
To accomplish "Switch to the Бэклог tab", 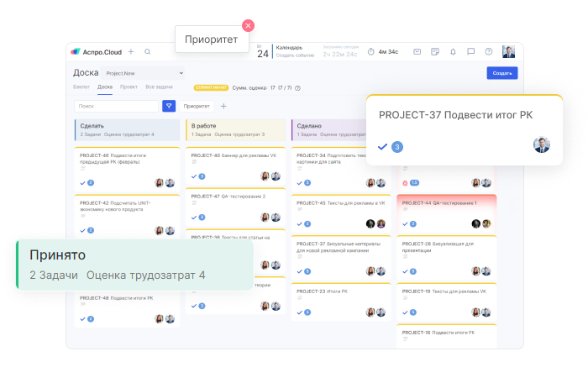I will click(x=81, y=87).
